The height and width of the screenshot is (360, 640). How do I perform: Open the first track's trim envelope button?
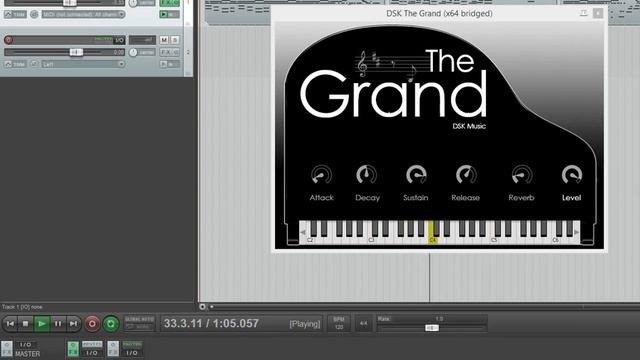pyautogui.click(x=16, y=14)
